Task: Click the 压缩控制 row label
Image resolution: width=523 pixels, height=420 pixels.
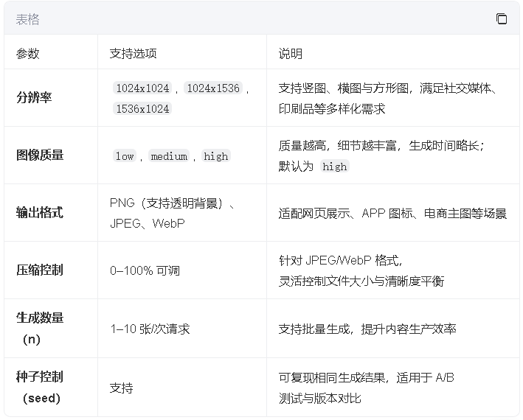Action: (40, 270)
